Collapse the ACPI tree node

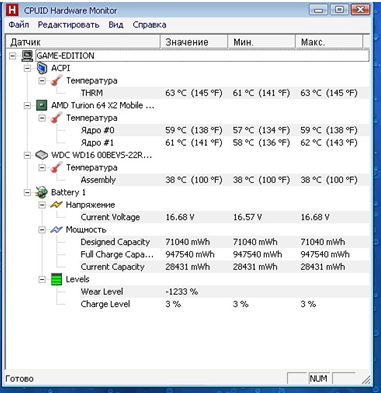coord(27,68)
